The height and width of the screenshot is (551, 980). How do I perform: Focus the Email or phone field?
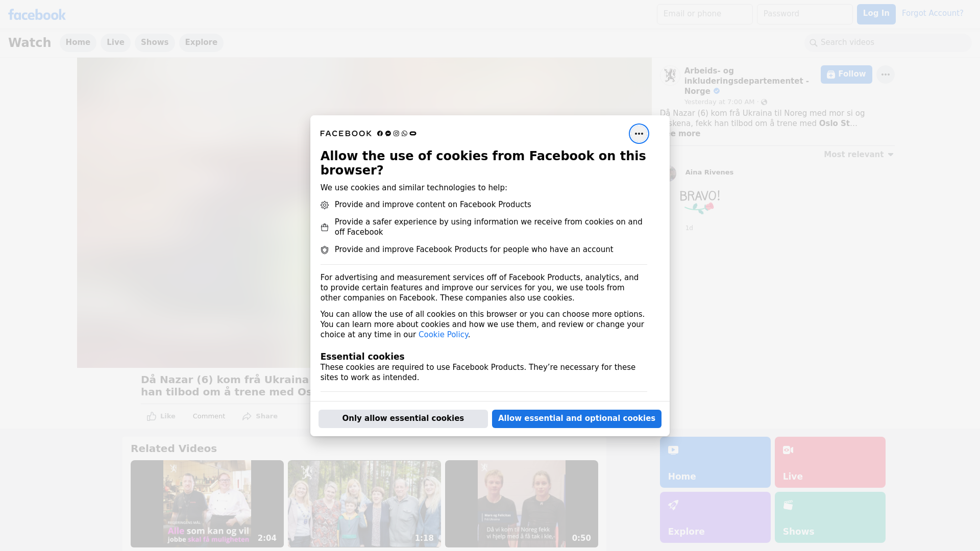705,14
